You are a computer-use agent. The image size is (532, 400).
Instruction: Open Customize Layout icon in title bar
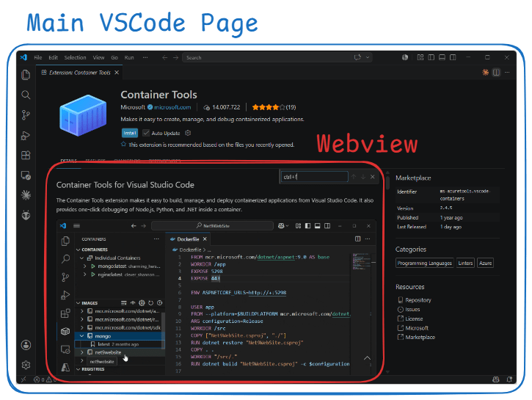coord(420,57)
